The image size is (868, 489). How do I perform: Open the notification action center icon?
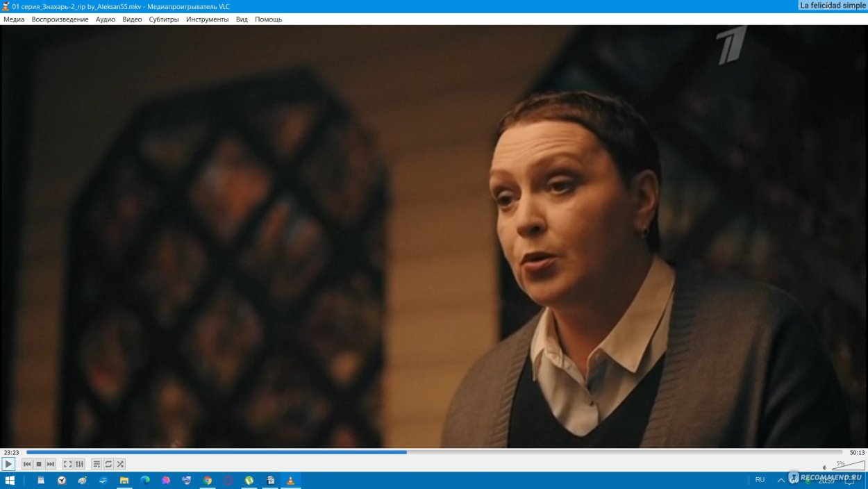(x=849, y=481)
